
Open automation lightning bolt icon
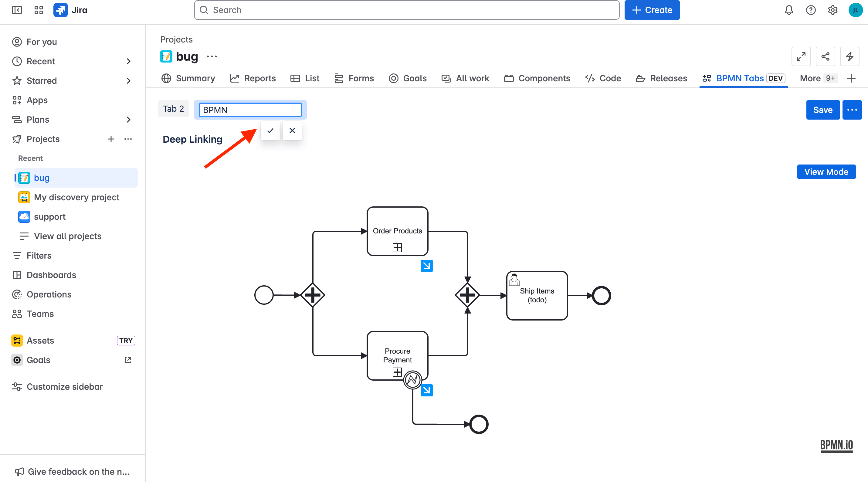pos(849,57)
